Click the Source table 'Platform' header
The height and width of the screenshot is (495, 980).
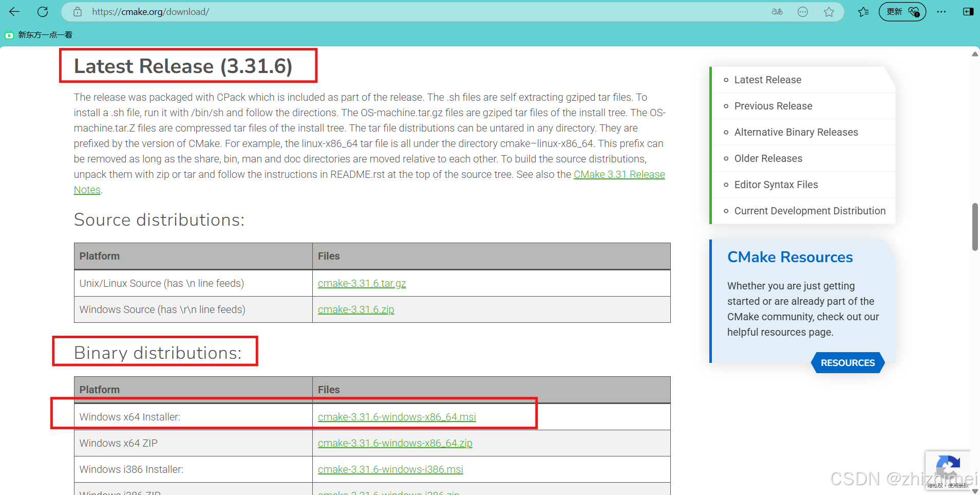coord(100,256)
